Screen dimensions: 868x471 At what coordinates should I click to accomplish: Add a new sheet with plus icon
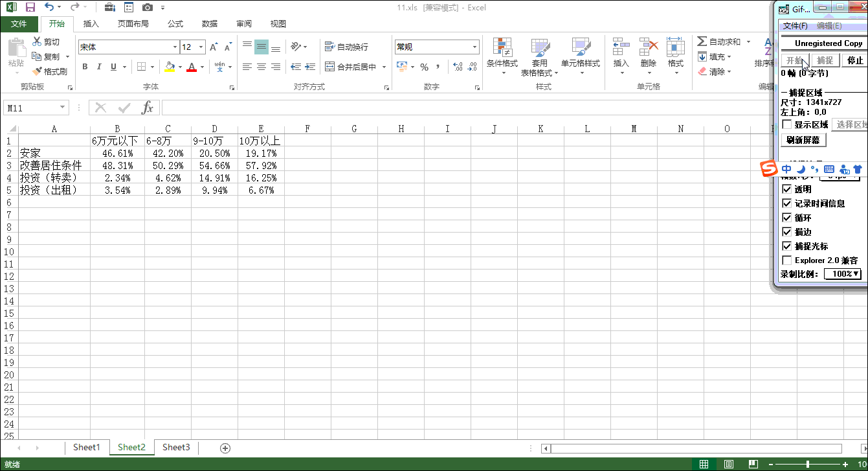coord(225,448)
